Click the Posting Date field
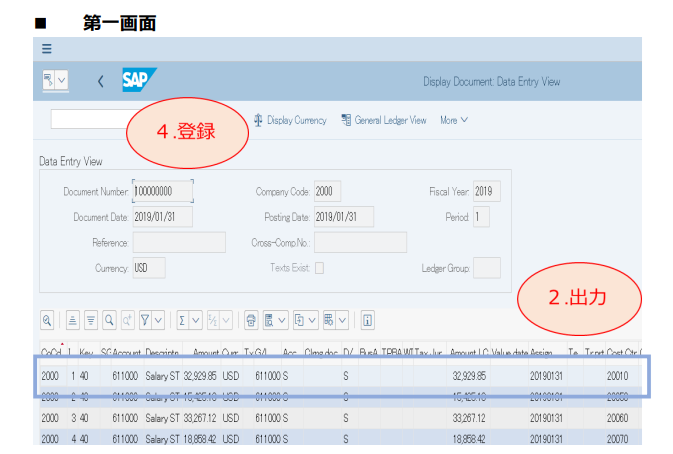Image resolution: width=673 pixels, height=454 pixels. 344,217
